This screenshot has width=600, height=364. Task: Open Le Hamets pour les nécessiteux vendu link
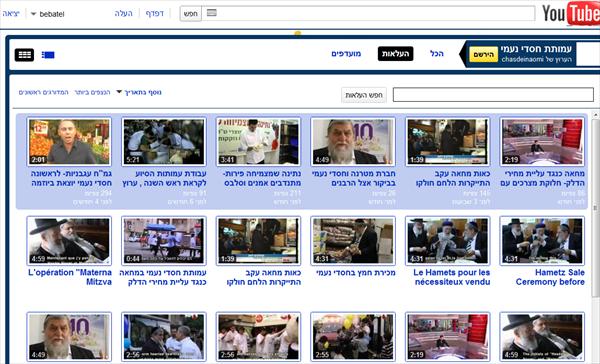(x=452, y=277)
